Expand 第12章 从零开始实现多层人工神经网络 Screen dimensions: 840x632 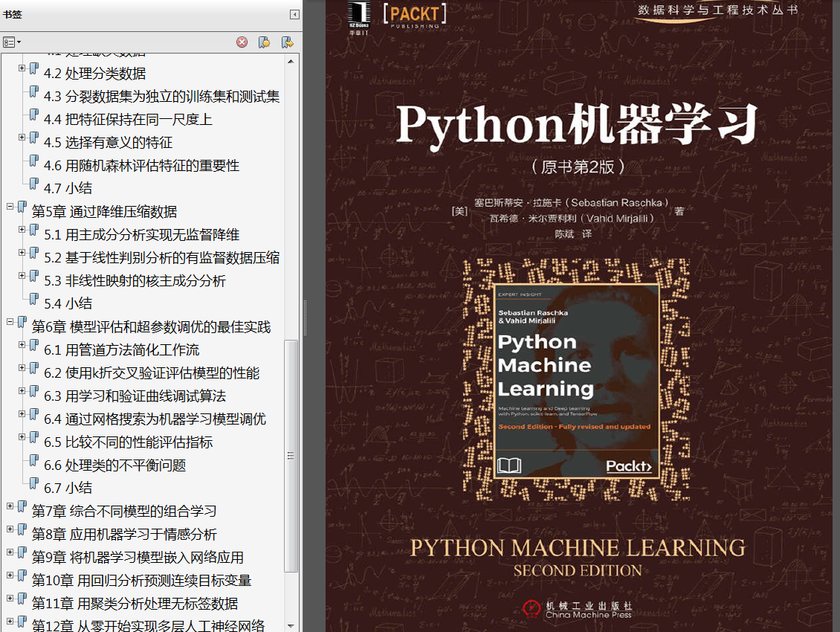click(10, 622)
